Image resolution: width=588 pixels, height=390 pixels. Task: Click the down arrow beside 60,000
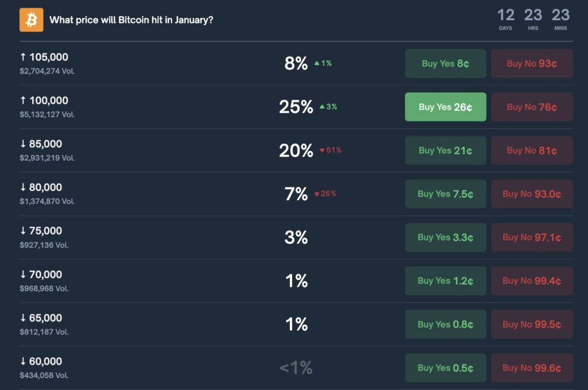click(x=22, y=361)
